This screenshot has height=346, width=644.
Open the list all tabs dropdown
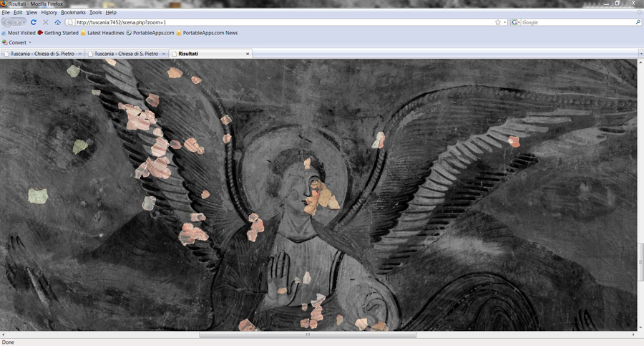pyautogui.click(x=640, y=54)
